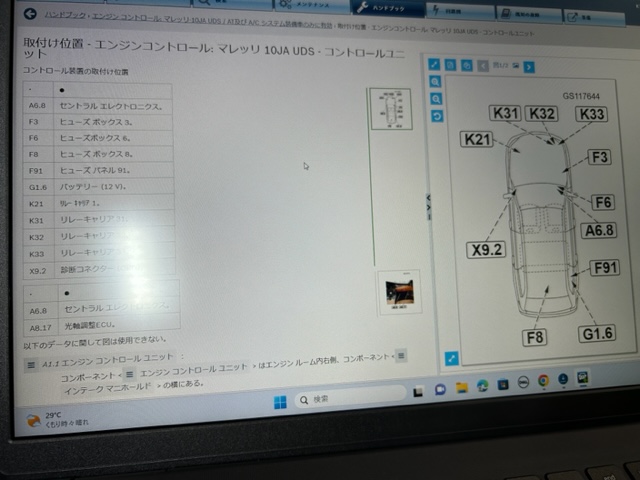Viewport: 640px width, 480px height.
Task: Select the ヒューズ ボックス 3 row
Action: [x=98, y=122]
